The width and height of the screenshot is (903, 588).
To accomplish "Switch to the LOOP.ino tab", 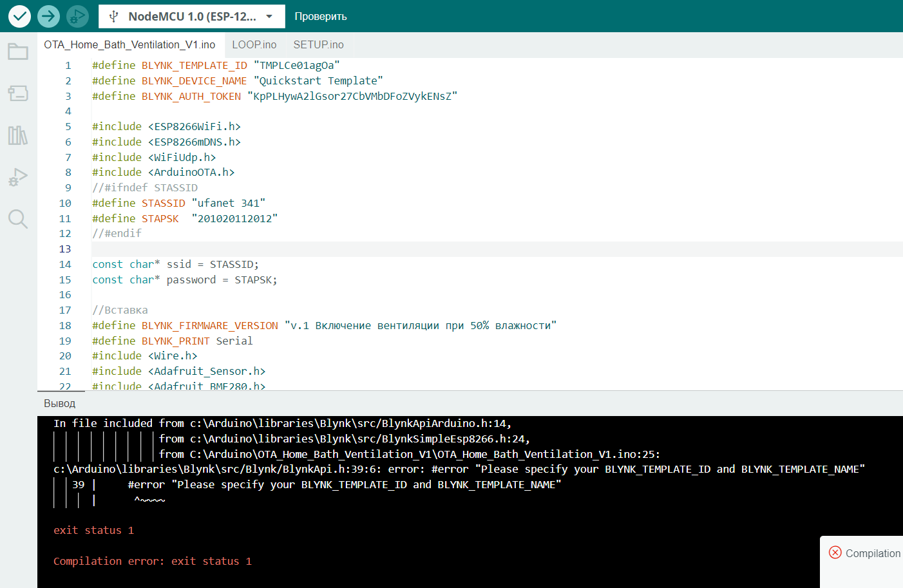I will point(254,44).
